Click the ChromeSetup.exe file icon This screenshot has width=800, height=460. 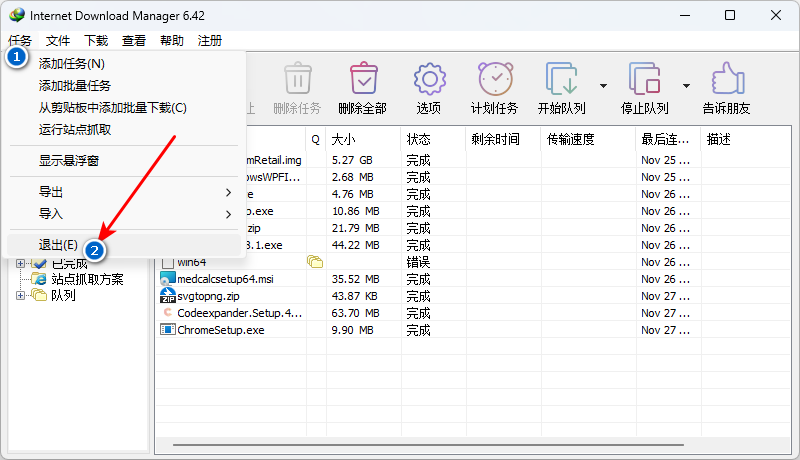coord(168,329)
